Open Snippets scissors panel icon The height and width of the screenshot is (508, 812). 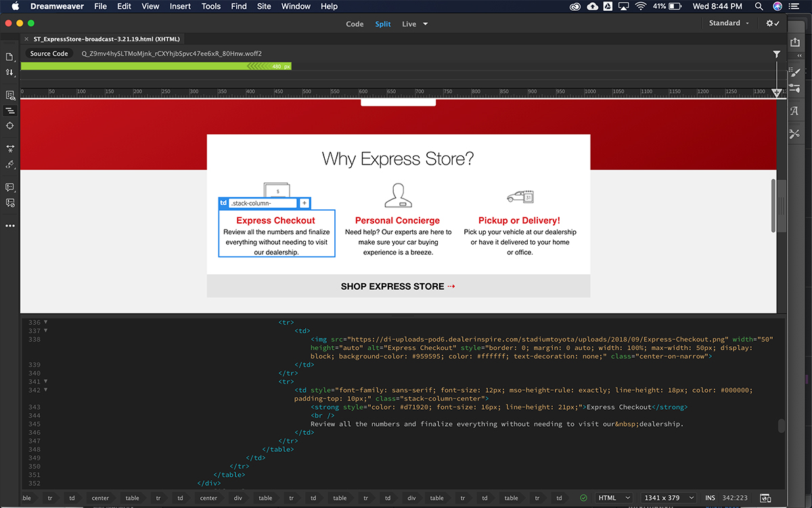(x=795, y=134)
